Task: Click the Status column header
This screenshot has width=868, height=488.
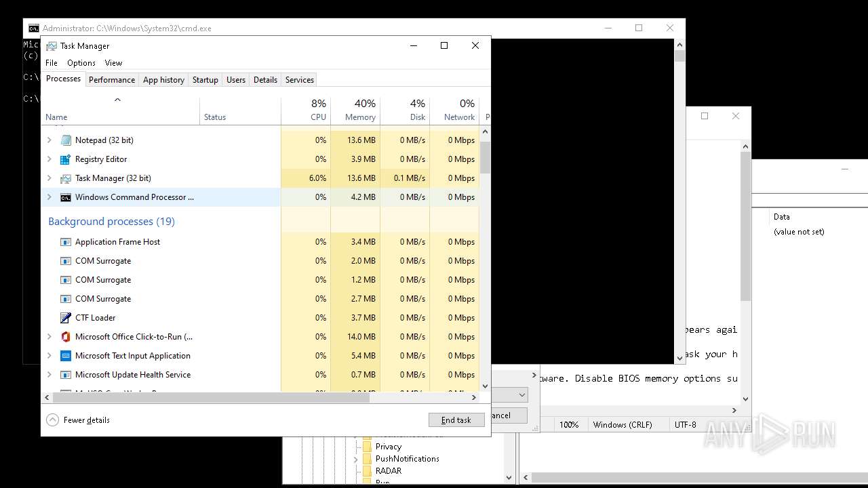Action: pyautogui.click(x=240, y=111)
